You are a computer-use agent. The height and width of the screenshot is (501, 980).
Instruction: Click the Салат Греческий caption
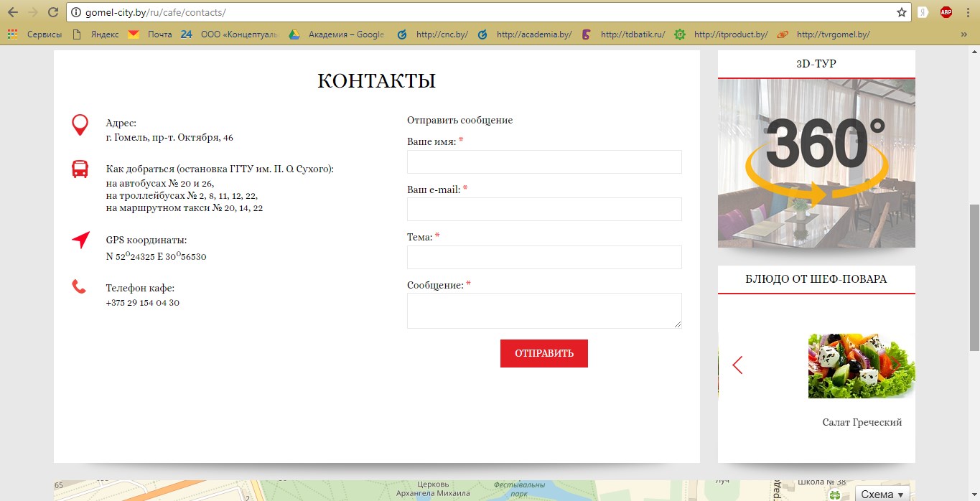[x=862, y=423]
